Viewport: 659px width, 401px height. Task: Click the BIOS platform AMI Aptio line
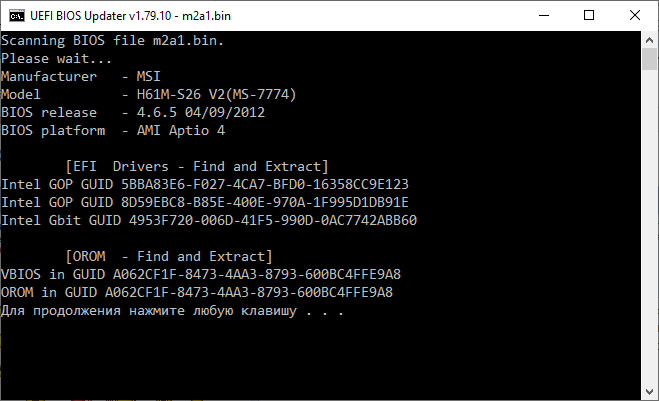(113, 131)
